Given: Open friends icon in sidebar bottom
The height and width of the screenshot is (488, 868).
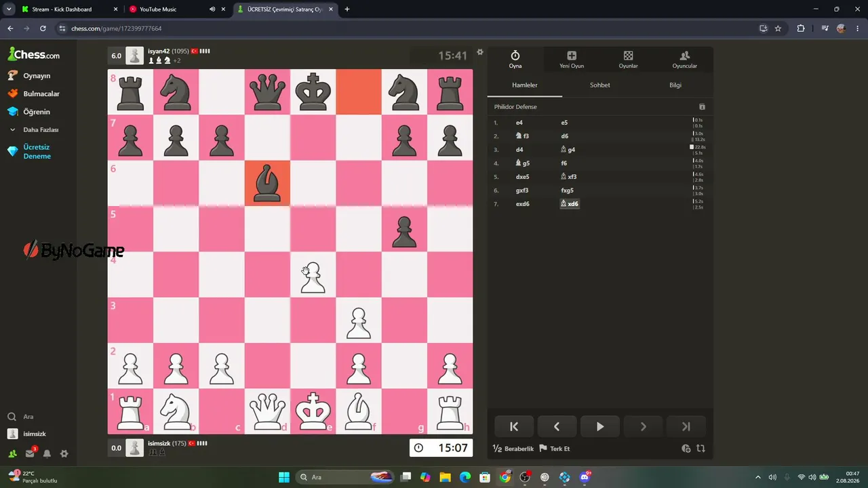Looking at the screenshot, I should click(x=12, y=453).
